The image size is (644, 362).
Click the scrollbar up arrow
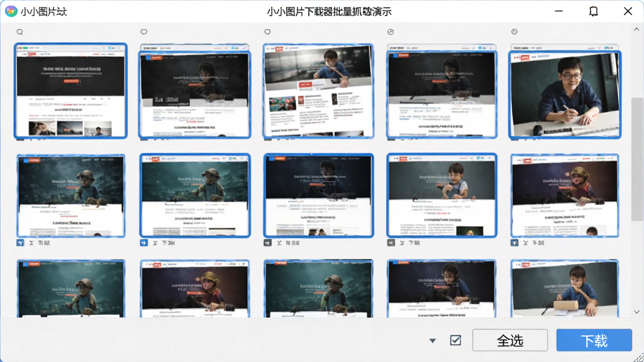tap(636, 29)
